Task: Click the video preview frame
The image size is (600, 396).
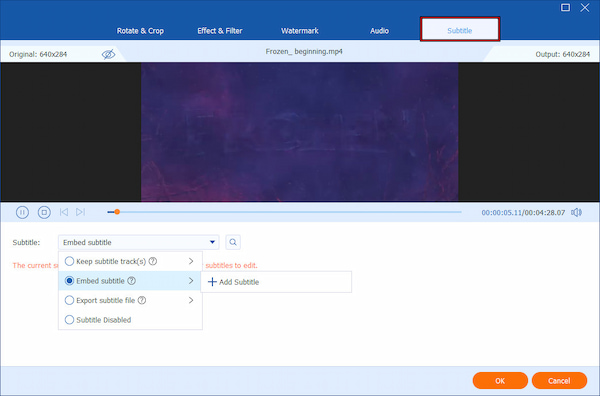Action: click(300, 132)
